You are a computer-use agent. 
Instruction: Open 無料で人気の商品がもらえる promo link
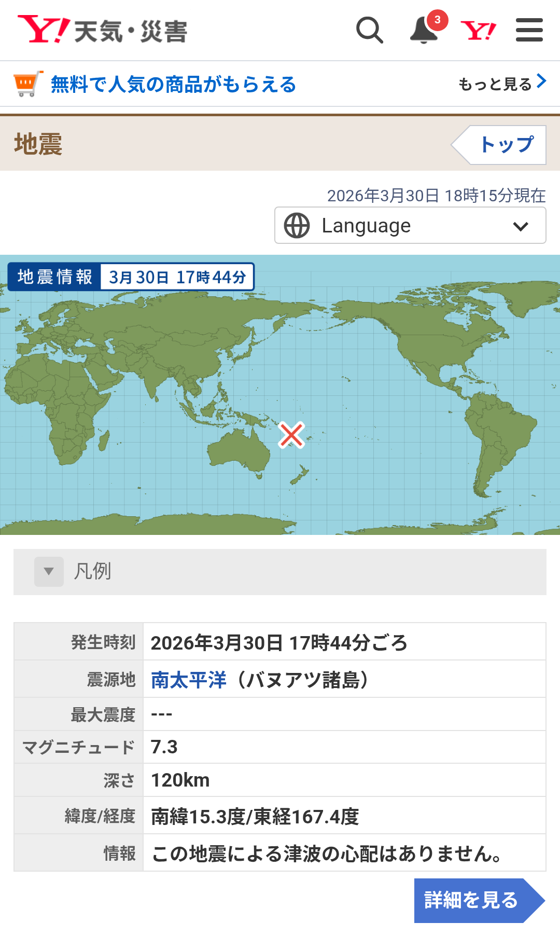(x=173, y=84)
